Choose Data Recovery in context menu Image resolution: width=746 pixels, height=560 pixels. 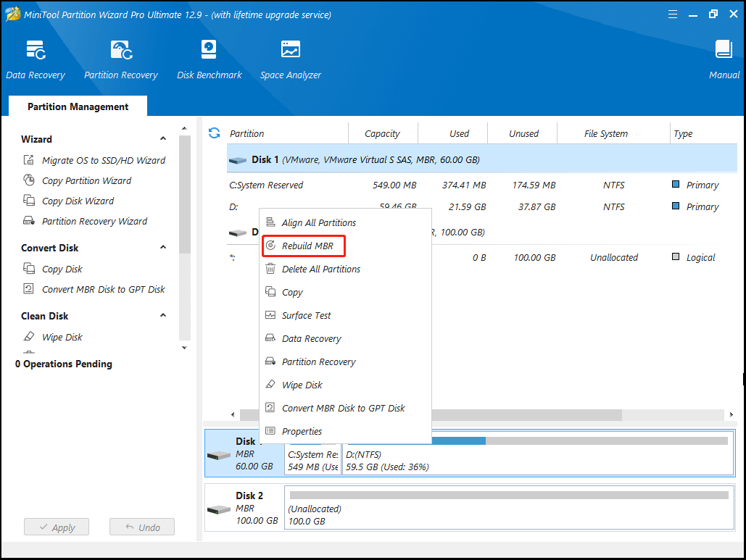(345, 338)
